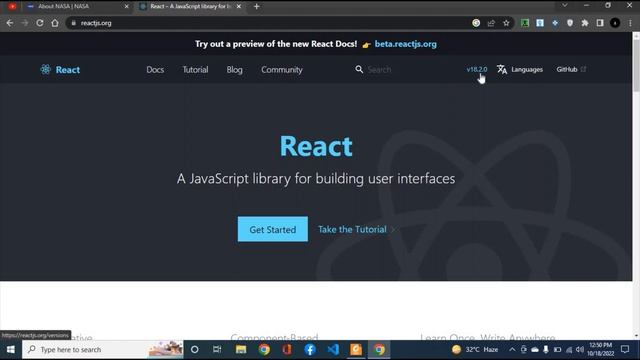Click the shield extension icon
Viewport: 640px width, 360px height.
(x=570, y=23)
